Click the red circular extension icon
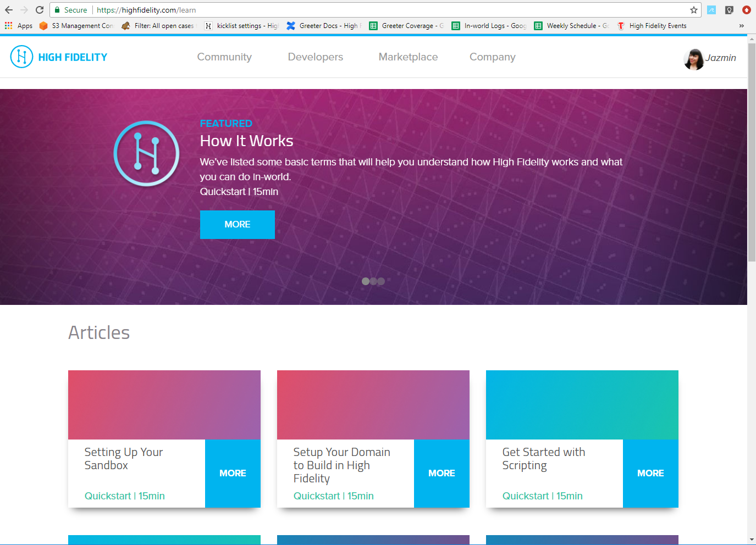Viewport: 756px width, 545px height. (x=746, y=10)
